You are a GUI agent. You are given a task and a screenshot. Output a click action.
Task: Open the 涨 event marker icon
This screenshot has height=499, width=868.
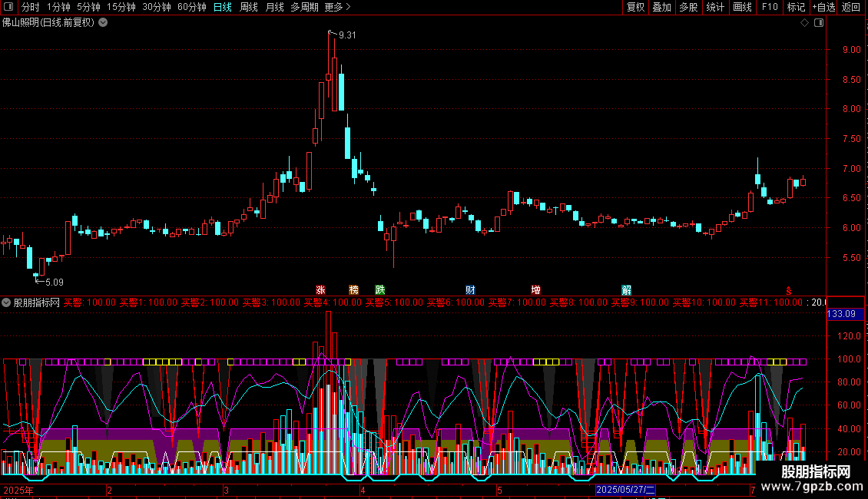tap(320, 290)
